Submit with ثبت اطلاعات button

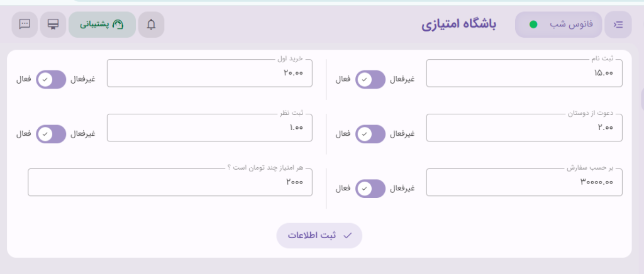pos(319,236)
